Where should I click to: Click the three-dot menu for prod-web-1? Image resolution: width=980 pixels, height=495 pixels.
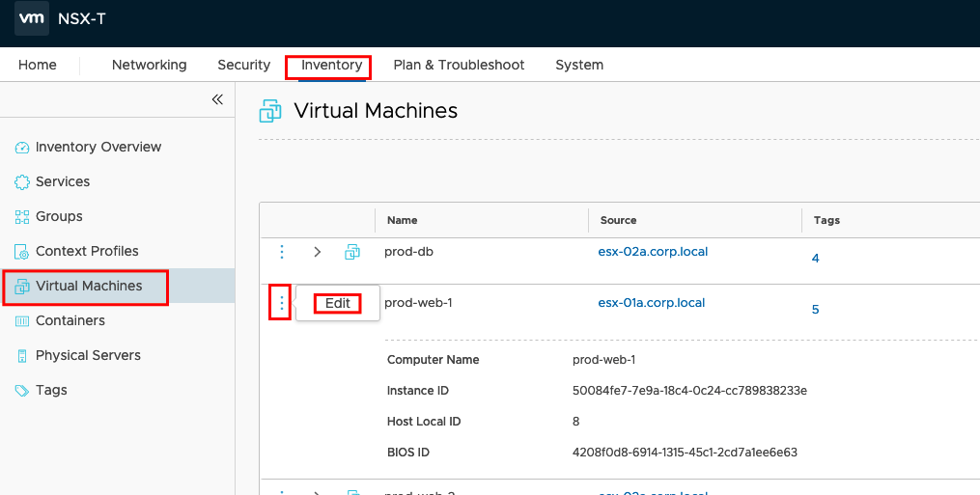281,303
